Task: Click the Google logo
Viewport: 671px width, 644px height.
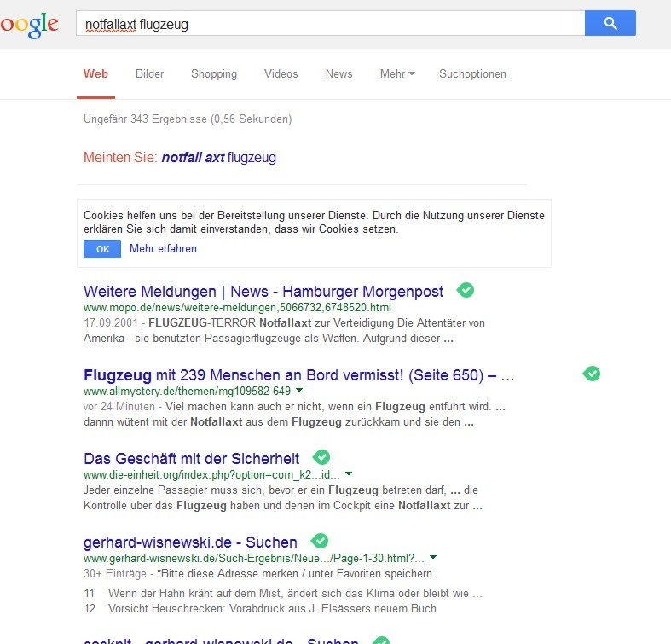Action: tap(29, 25)
